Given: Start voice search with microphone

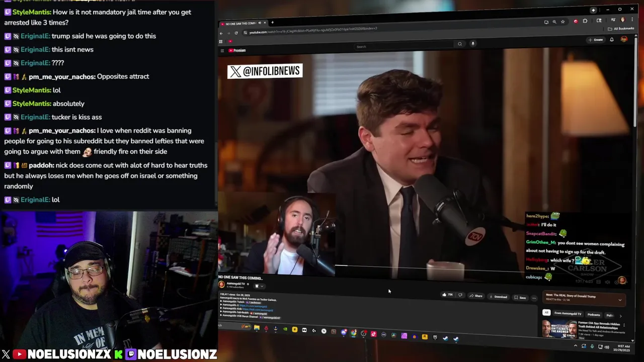Looking at the screenshot, I should [472, 44].
